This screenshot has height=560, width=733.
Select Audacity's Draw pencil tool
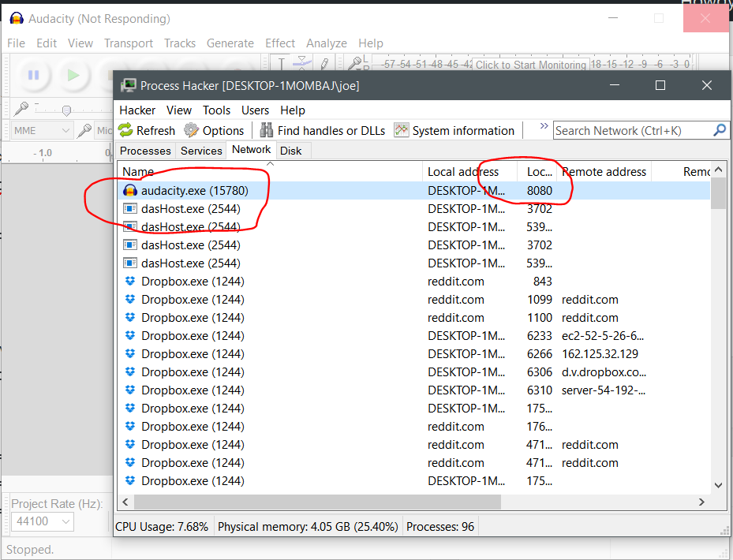click(324, 64)
